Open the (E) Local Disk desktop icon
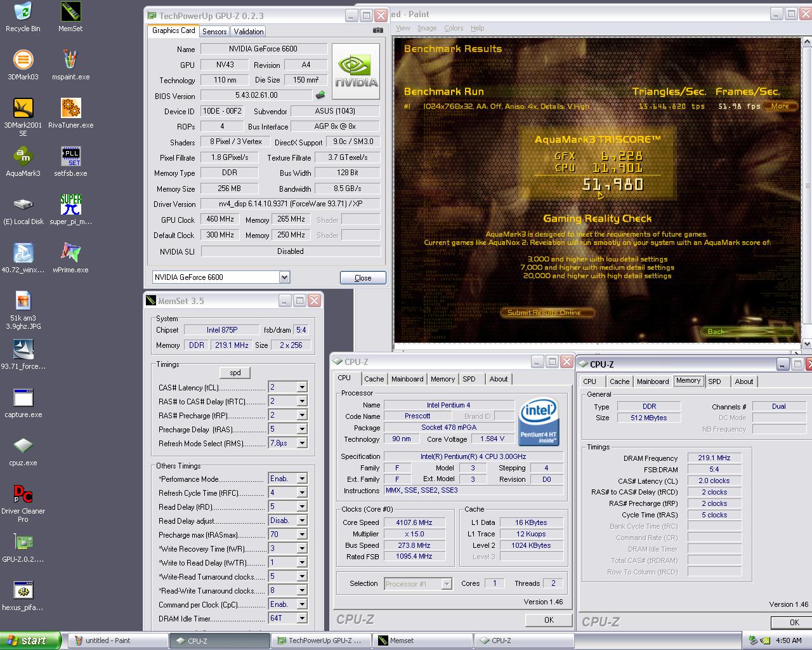The height and width of the screenshot is (650, 812). coord(23,209)
